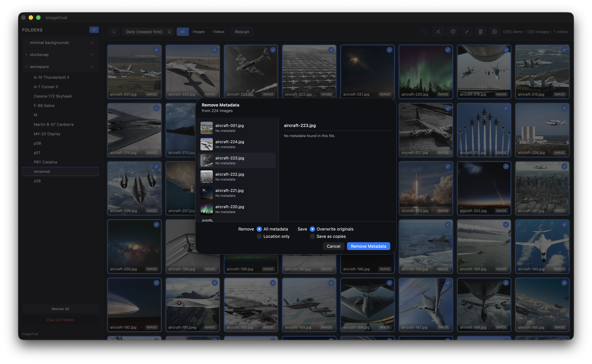The width and height of the screenshot is (592, 364).
Task: Open the F-86 Sabre subfolder
Action: coord(60,105)
